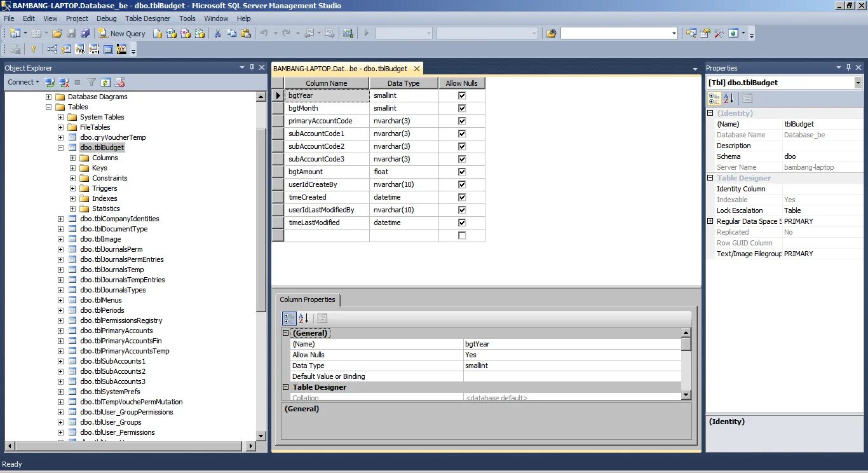Uncheck Allow Nulls for bgtYear
The width and height of the screenshot is (868, 473).
click(462, 95)
